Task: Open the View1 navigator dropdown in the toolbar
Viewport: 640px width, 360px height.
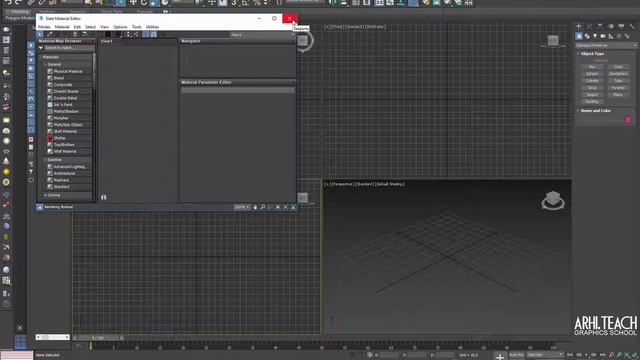Action: (x=261, y=35)
